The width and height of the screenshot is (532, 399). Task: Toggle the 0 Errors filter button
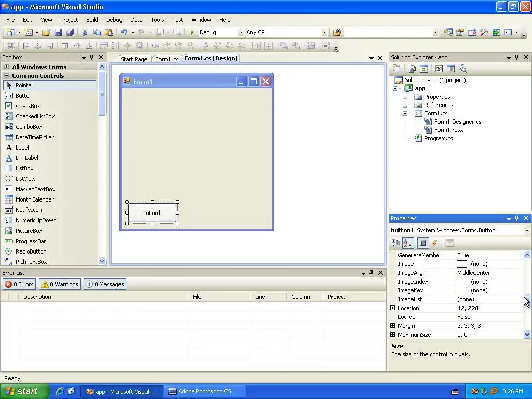coord(19,284)
